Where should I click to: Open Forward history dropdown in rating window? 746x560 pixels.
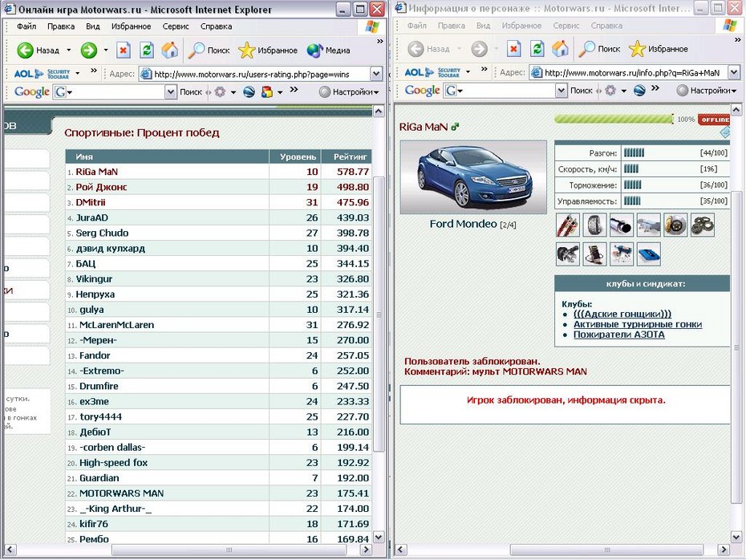(x=106, y=50)
